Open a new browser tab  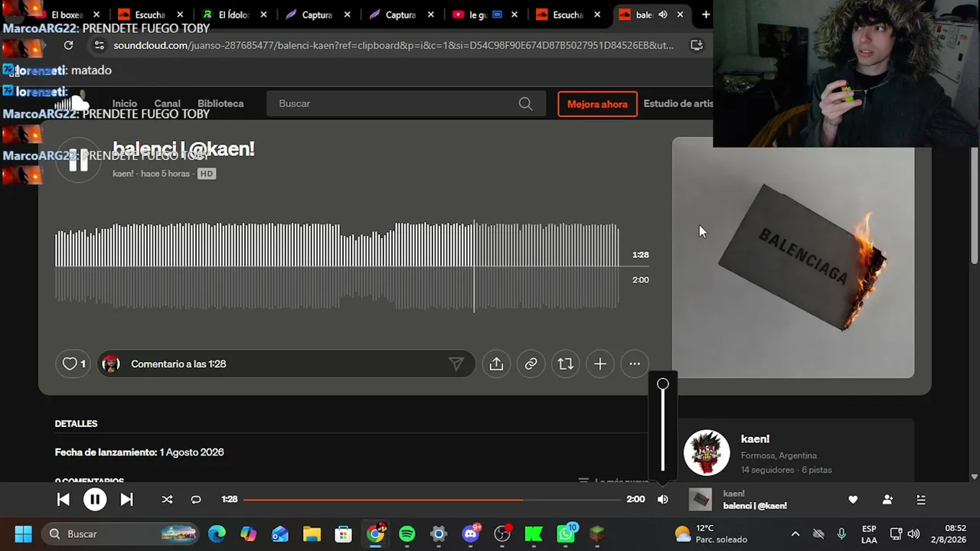705,15
